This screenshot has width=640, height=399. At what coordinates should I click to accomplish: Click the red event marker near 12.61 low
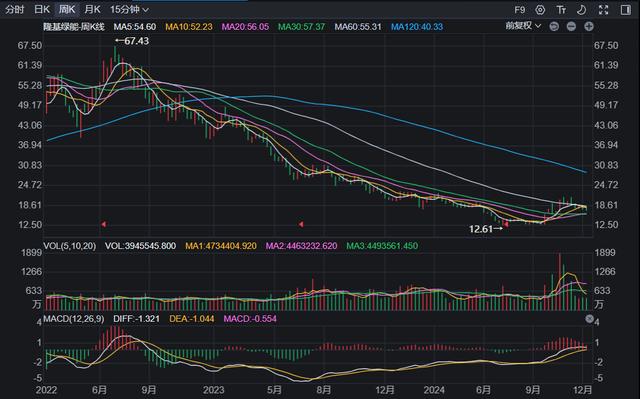[506, 224]
